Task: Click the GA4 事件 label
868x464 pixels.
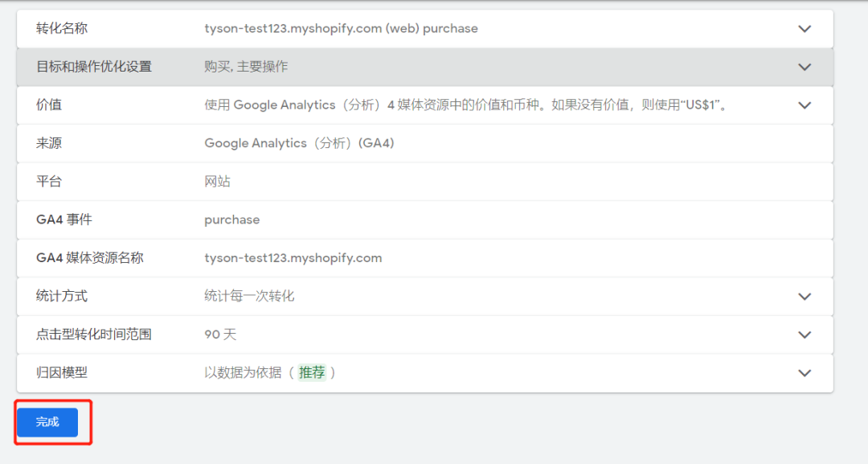Action: click(64, 220)
